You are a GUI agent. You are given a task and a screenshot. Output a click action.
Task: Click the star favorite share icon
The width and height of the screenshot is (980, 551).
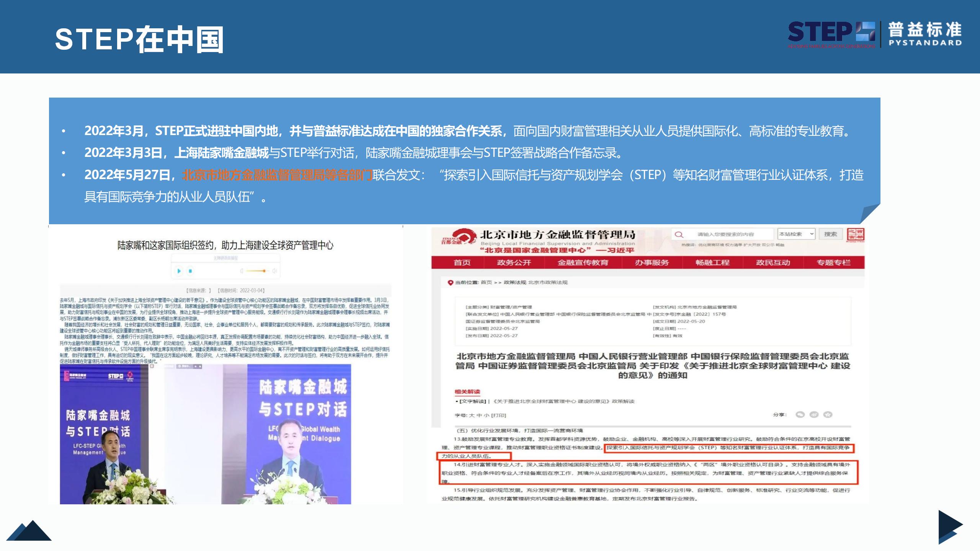tap(828, 415)
